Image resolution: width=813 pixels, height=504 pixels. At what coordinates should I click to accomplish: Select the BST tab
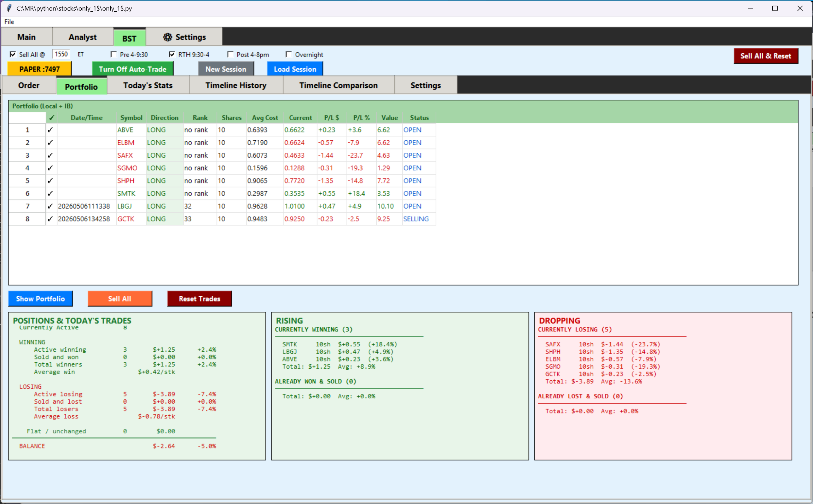click(129, 38)
